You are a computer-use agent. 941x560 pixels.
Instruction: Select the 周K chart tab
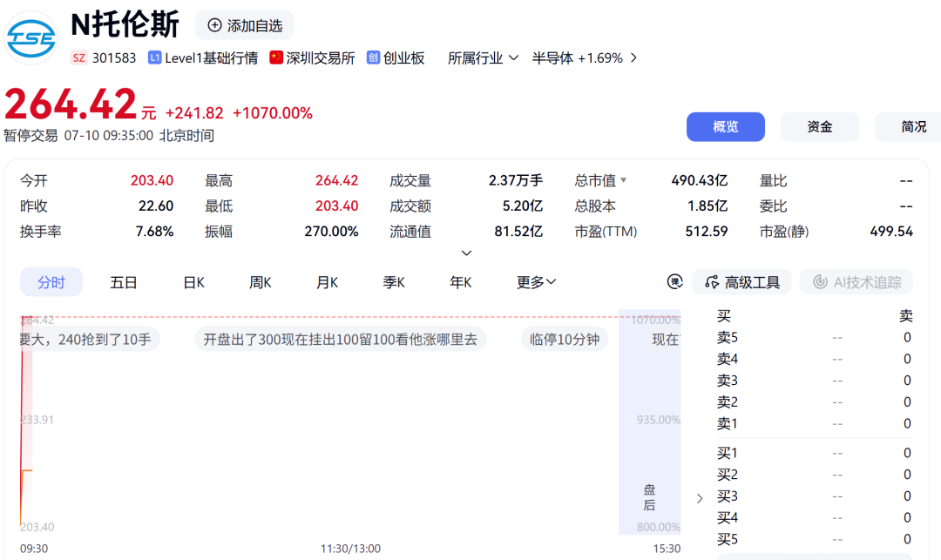click(x=261, y=282)
